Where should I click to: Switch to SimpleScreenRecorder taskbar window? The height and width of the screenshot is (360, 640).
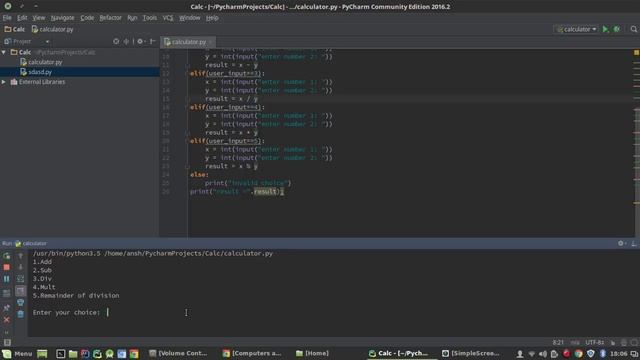pos(471,353)
